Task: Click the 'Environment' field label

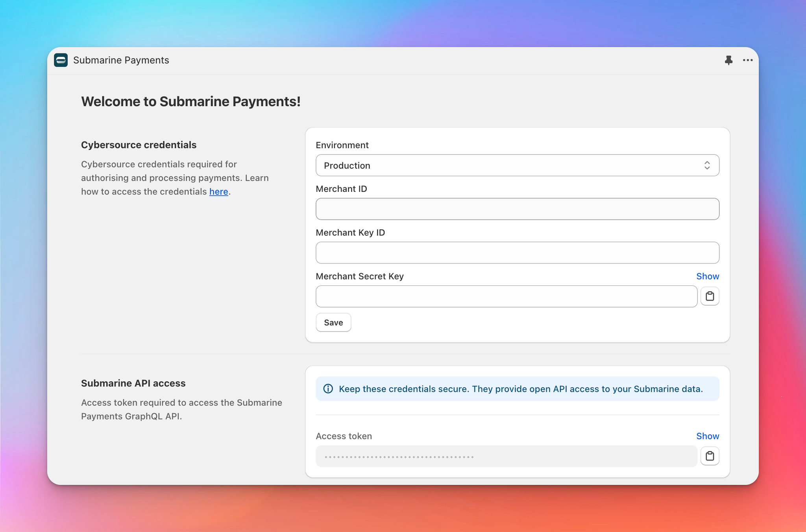Action: pyautogui.click(x=342, y=145)
